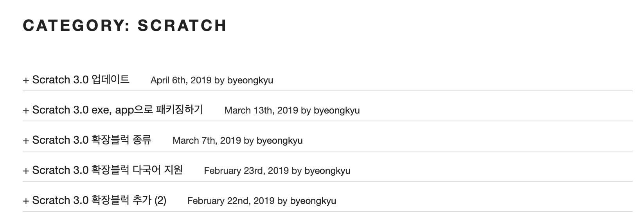Click author byeongkyu on the February 23rd post

(327, 171)
